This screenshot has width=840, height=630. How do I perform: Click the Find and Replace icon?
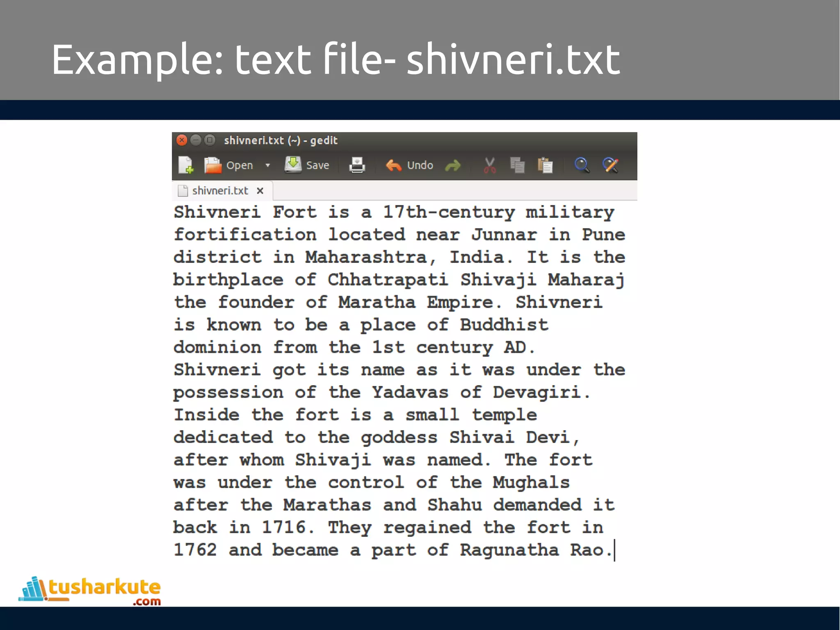point(610,165)
